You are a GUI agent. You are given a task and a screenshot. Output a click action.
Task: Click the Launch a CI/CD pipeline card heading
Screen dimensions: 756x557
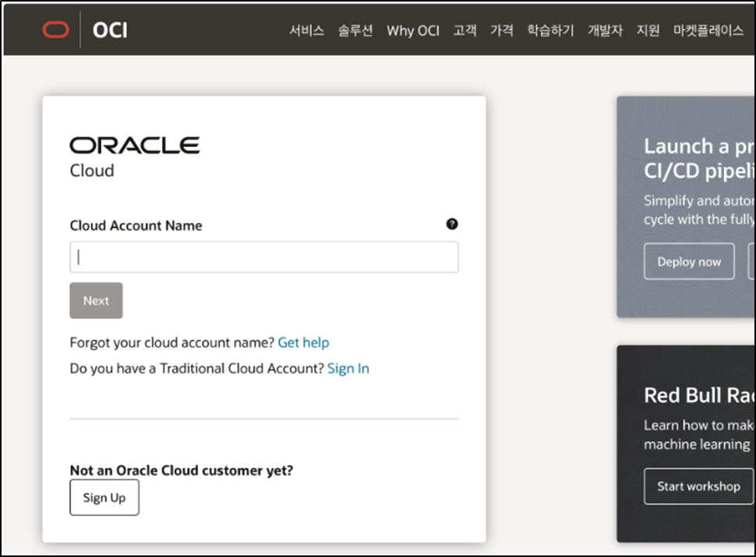coord(698,159)
